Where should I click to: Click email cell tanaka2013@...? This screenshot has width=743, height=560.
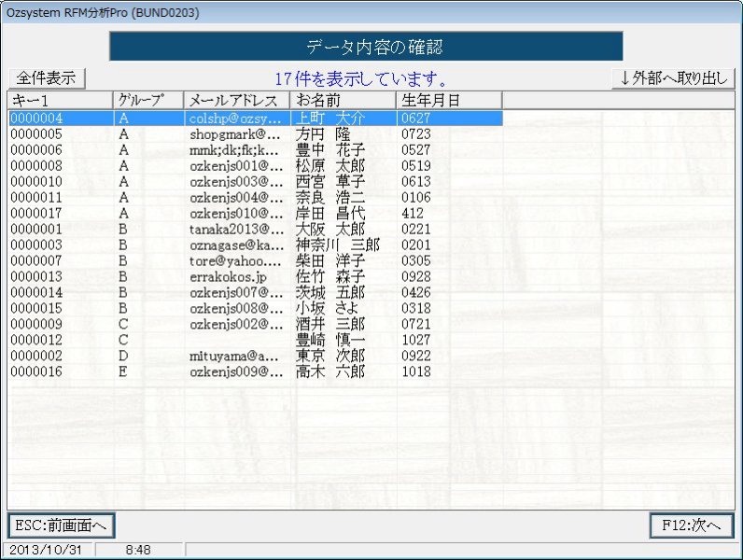(236, 230)
